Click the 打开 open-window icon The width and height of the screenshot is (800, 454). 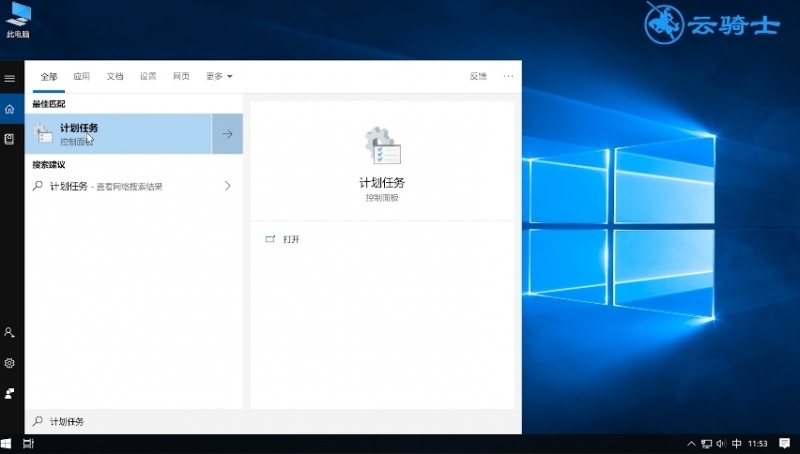[x=270, y=239]
